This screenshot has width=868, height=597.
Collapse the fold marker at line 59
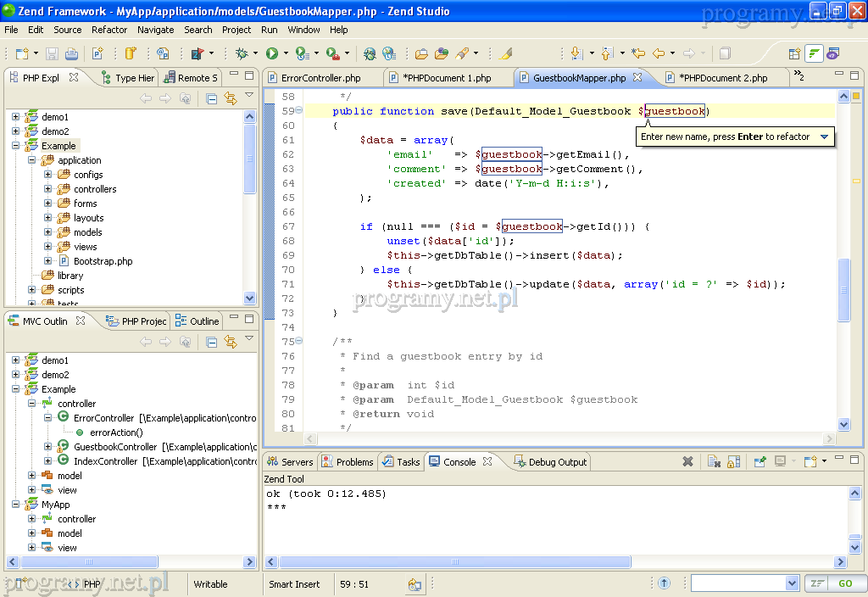[299, 111]
